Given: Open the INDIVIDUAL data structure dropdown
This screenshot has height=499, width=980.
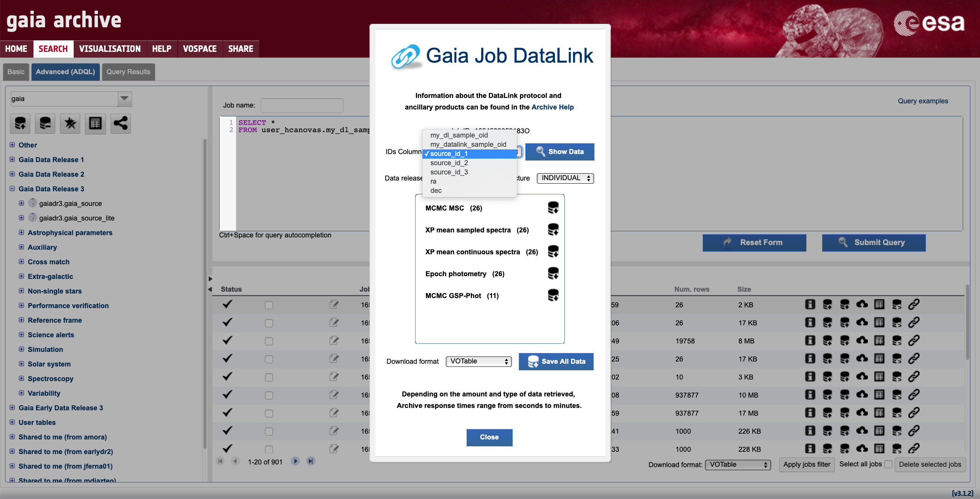Looking at the screenshot, I should [x=565, y=178].
